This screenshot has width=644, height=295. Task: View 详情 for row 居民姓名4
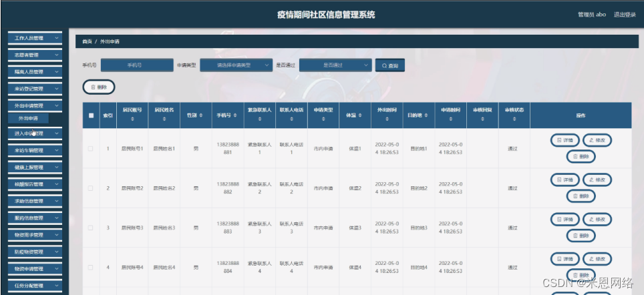click(565, 259)
